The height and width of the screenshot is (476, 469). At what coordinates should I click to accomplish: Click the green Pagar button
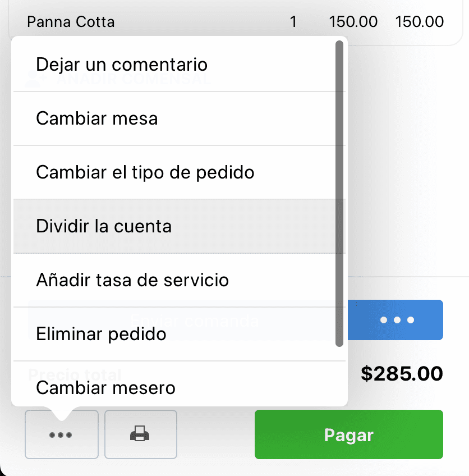point(349,434)
